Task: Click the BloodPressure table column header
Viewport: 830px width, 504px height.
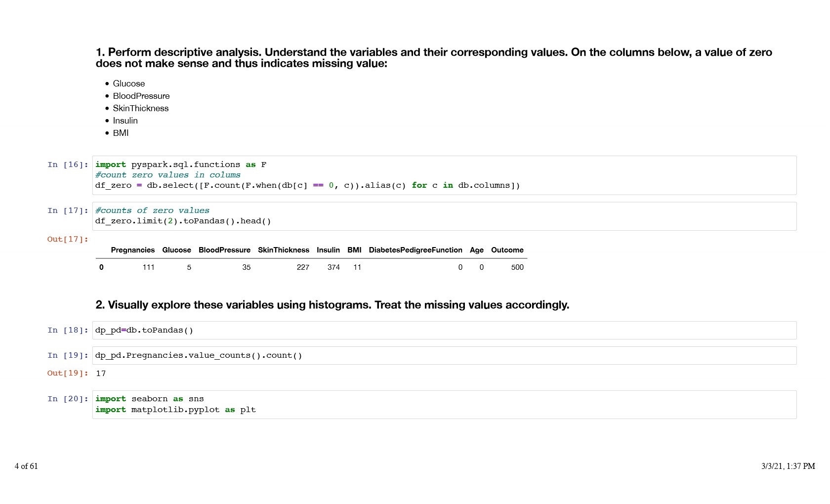Action: coord(224,250)
